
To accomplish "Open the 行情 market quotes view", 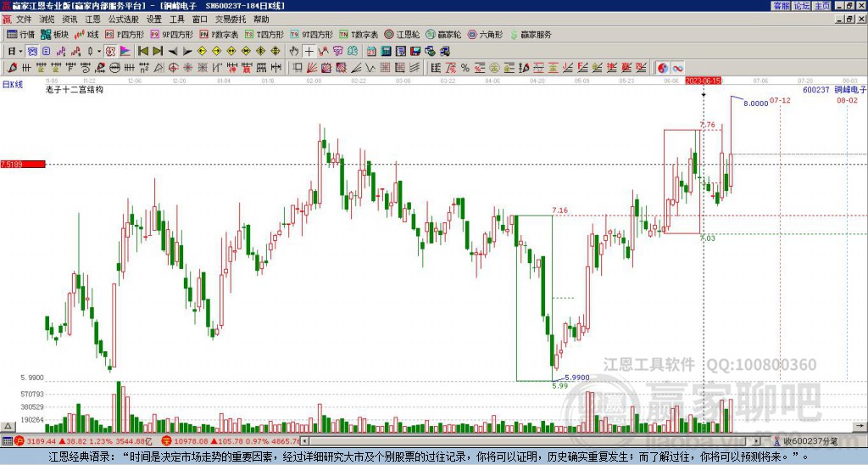I will point(20,34).
